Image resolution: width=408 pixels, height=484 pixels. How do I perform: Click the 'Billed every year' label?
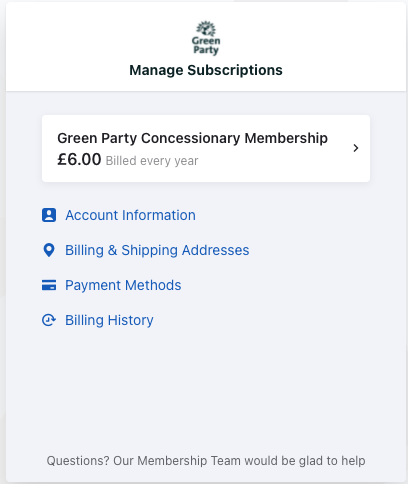click(x=152, y=161)
